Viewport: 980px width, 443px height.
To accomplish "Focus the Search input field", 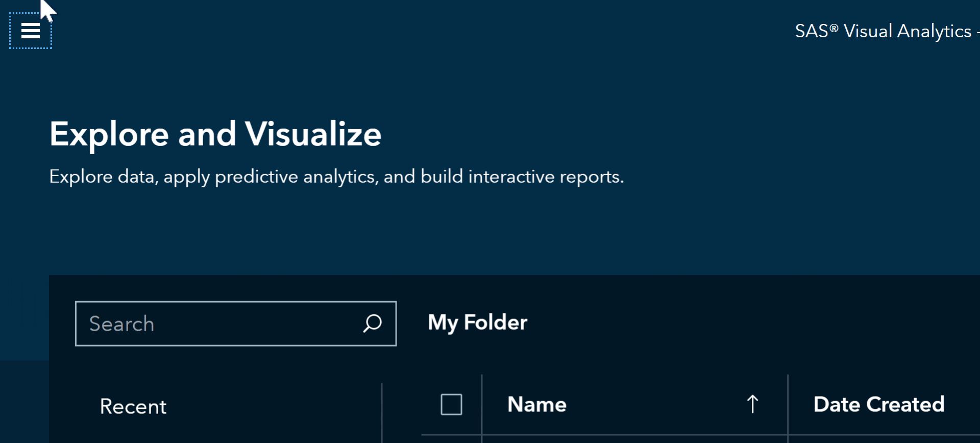I will tap(219, 324).
